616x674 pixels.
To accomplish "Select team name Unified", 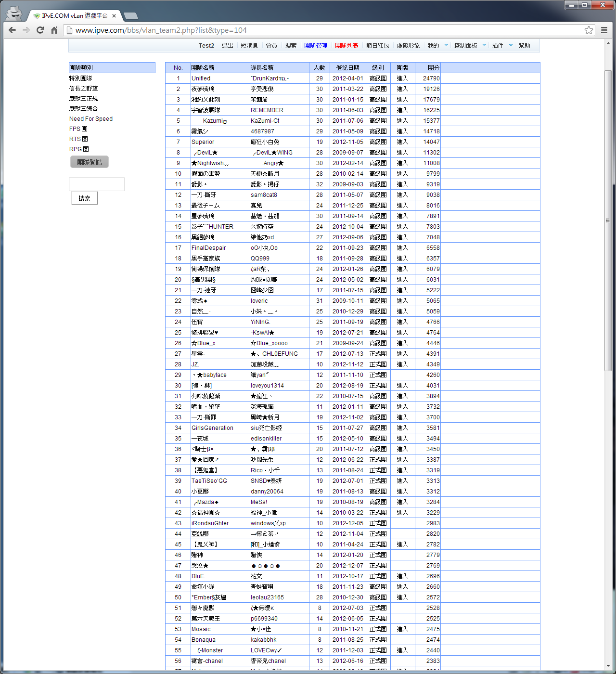I will [x=201, y=78].
